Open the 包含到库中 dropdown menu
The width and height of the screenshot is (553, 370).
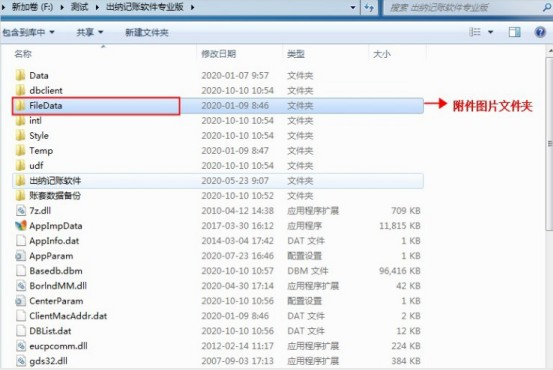(28, 32)
